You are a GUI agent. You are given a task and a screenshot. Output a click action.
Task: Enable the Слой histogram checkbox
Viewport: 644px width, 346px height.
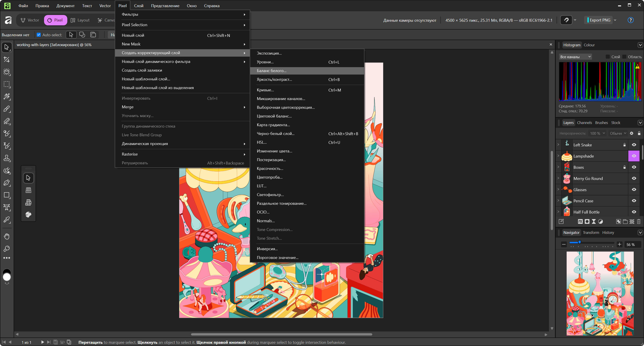(x=608, y=57)
